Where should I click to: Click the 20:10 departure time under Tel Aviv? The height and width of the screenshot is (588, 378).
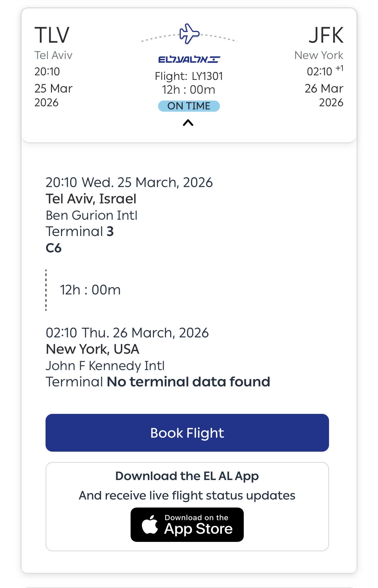tap(47, 72)
